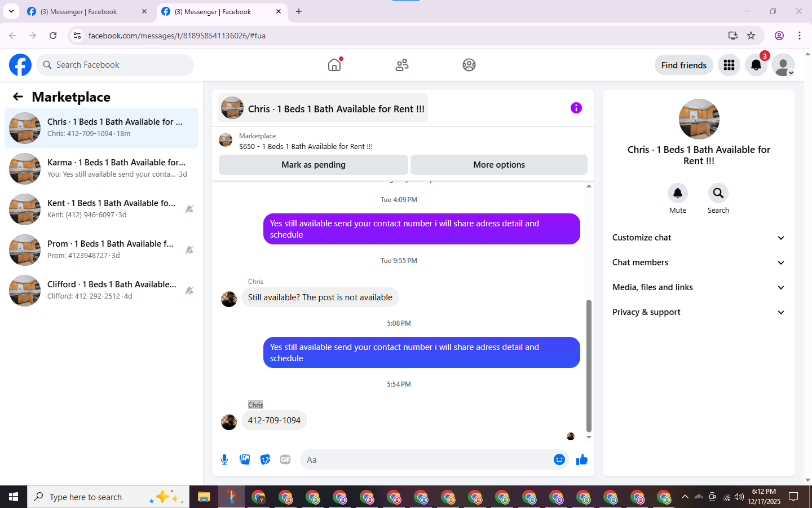Open the Clifford conversation in the list

click(x=101, y=291)
